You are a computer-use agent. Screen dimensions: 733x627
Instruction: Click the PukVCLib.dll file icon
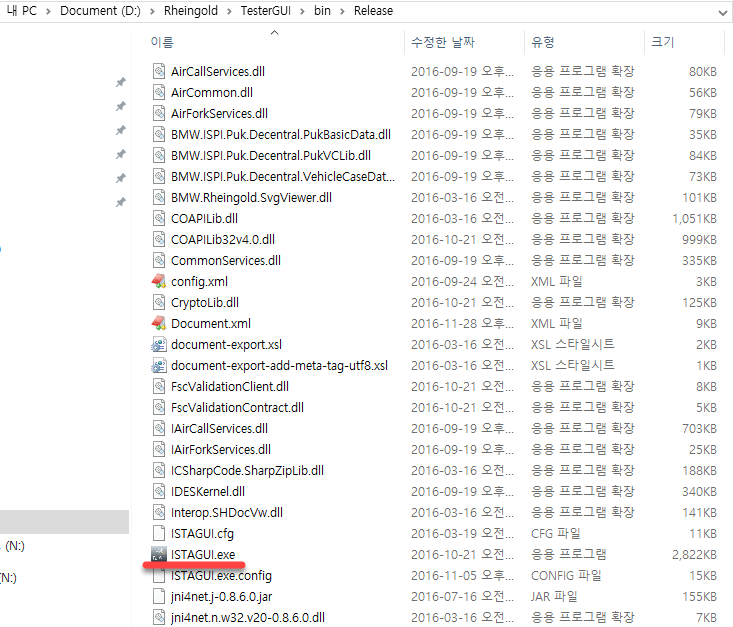(x=159, y=155)
